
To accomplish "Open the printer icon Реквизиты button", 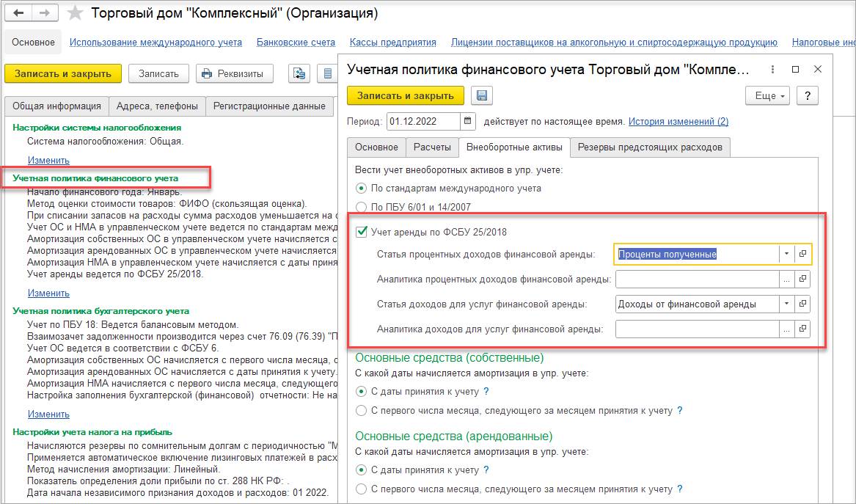I will pos(234,73).
